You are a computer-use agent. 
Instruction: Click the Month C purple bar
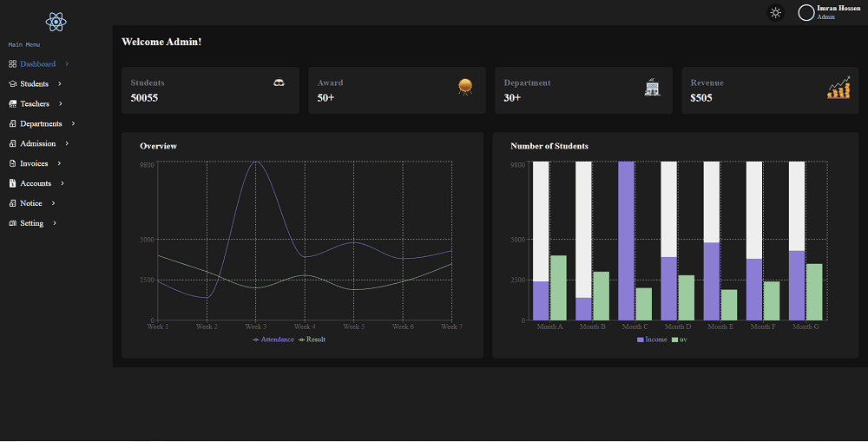click(626, 241)
